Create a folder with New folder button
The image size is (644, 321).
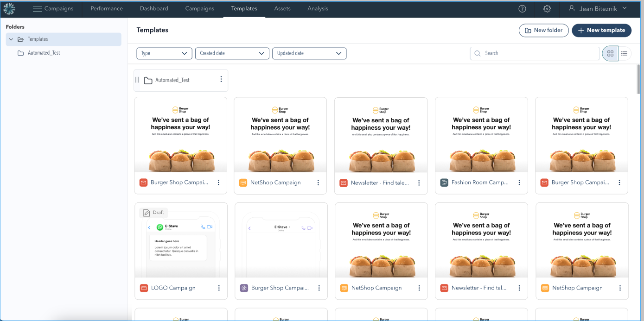pos(543,31)
